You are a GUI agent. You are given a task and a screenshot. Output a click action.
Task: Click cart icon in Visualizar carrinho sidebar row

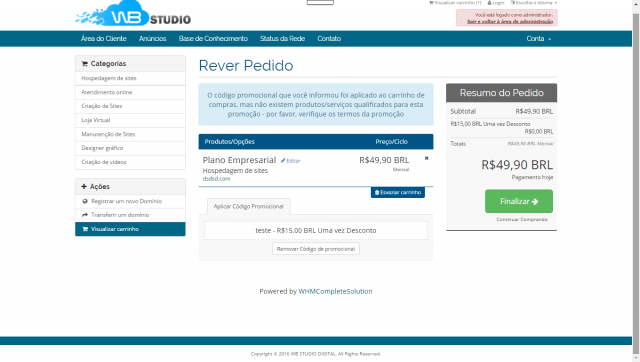85,229
